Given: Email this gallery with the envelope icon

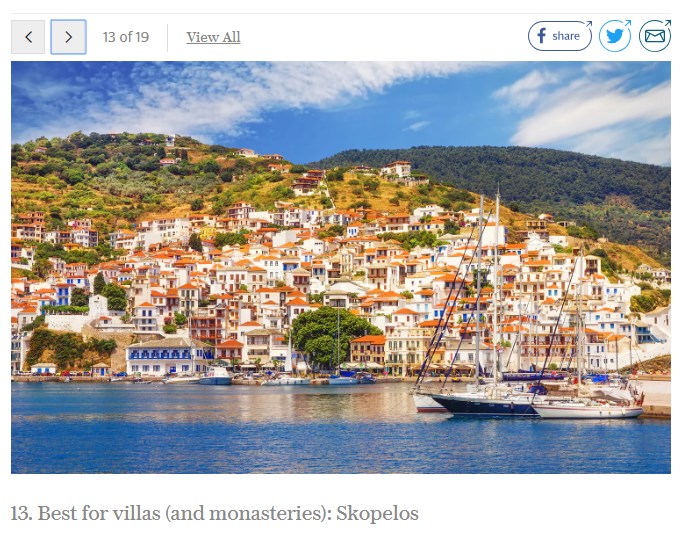Looking at the screenshot, I should point(655,36).
